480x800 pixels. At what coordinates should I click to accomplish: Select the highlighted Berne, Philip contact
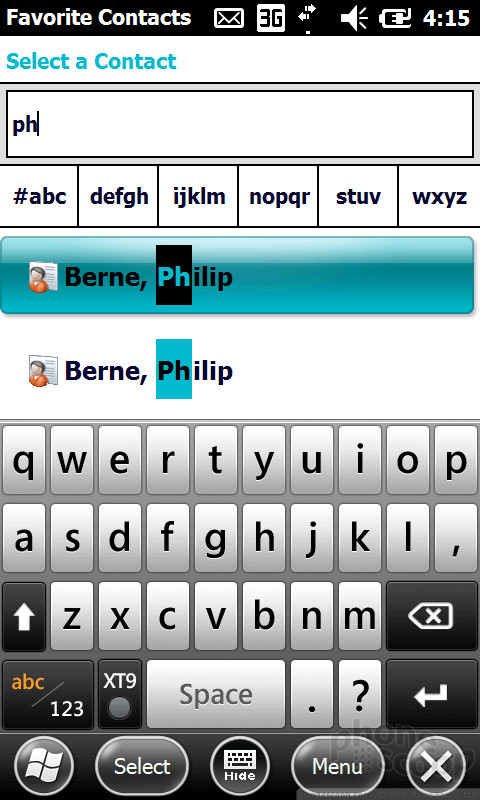[x=237, y=275]
